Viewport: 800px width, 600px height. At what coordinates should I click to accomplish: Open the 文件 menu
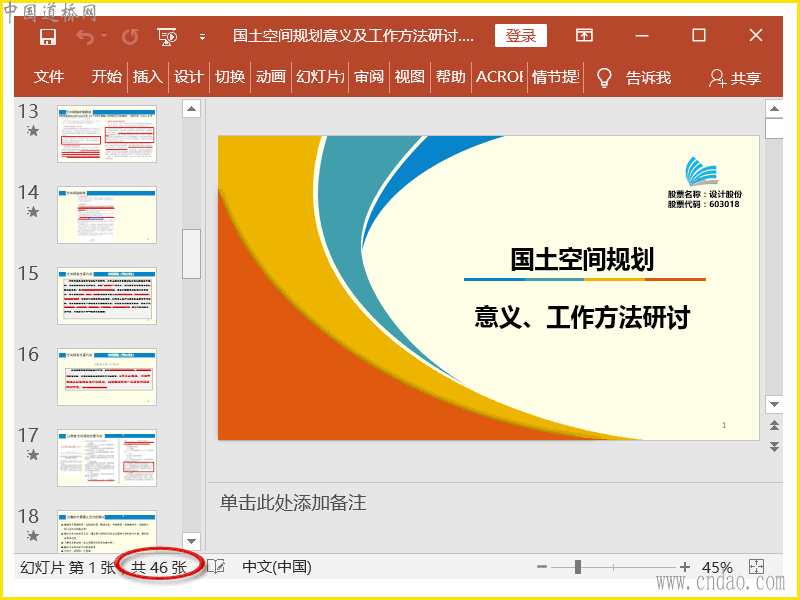pyautogui.click(x=49, y=77)
